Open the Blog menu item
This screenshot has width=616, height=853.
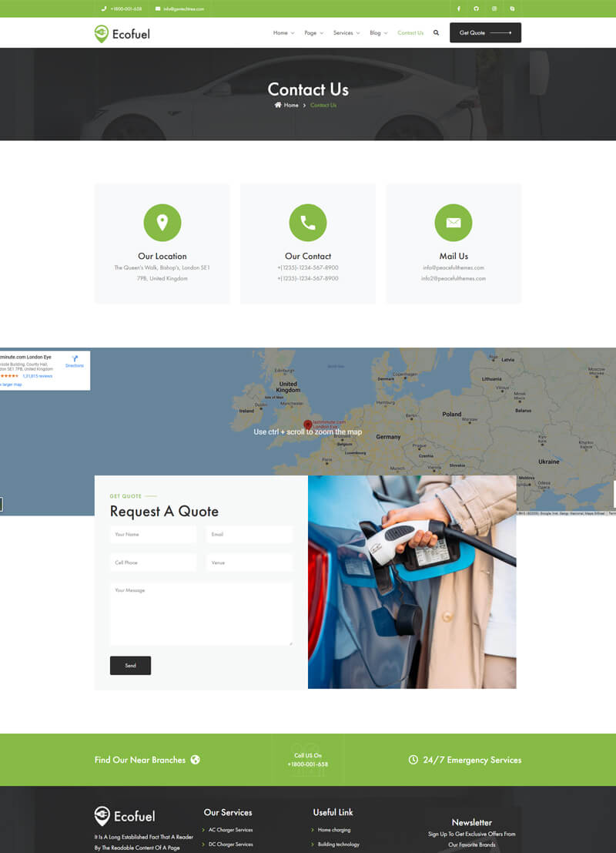click(x=378, y=33)
